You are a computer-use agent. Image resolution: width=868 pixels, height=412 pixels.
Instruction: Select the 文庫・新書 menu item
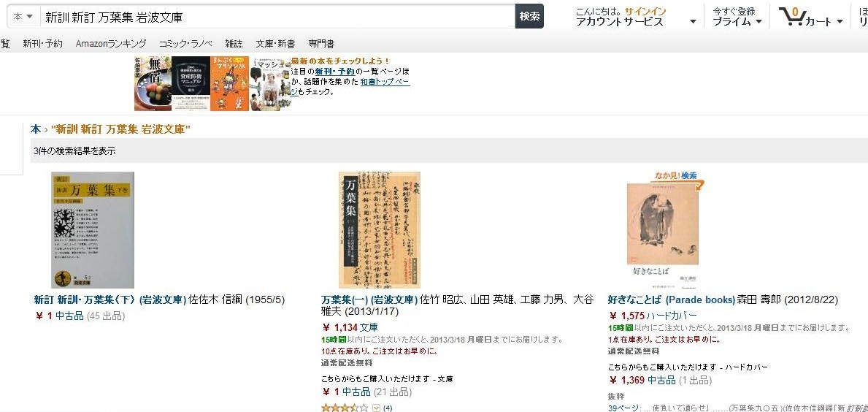275,44
